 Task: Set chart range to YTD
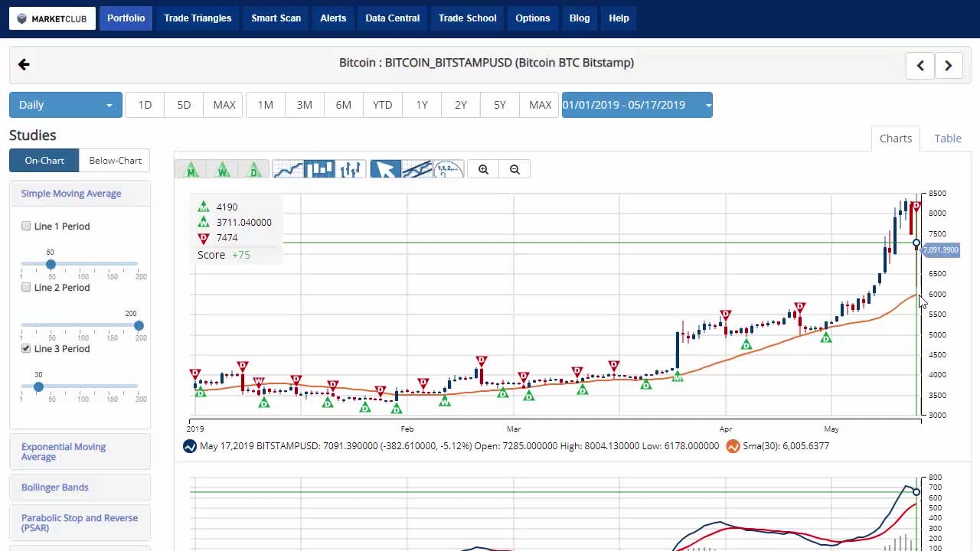point(383,105)
